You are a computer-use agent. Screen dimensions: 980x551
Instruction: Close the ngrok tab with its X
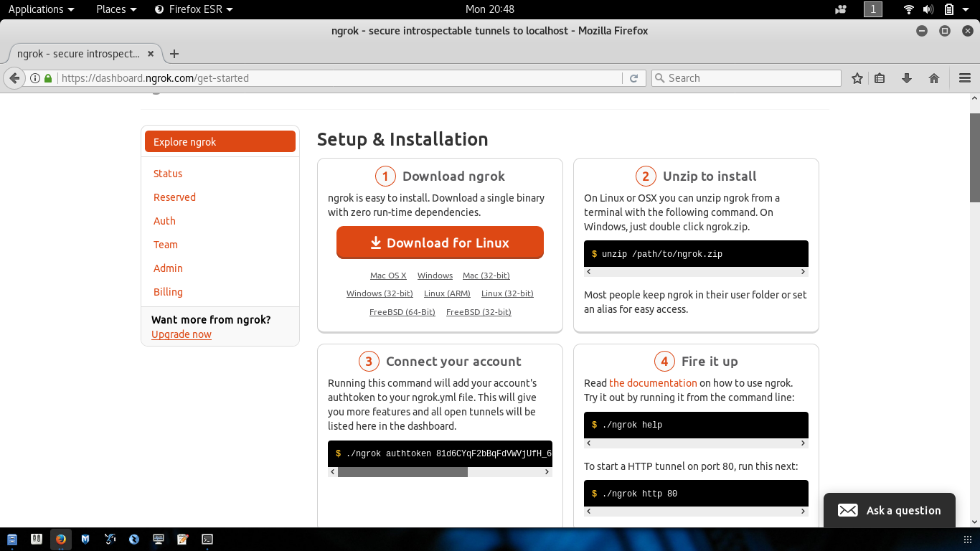[x=151, y=54]
